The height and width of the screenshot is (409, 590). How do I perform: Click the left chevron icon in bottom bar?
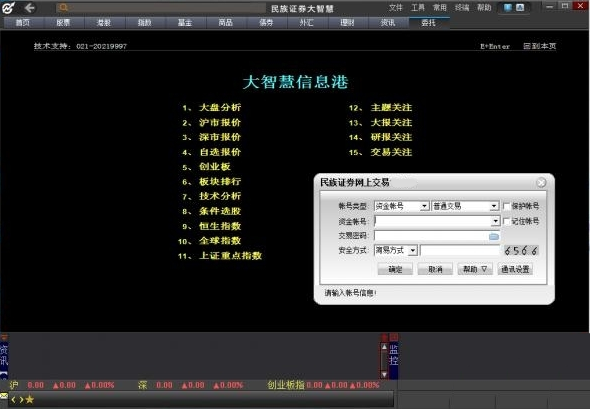(x=14, y=400)
